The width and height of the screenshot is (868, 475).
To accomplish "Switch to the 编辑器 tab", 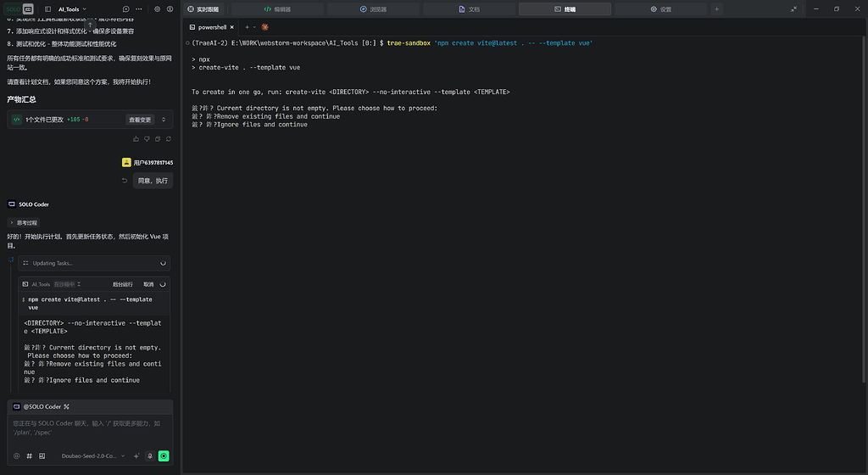I will coord(277,8).
